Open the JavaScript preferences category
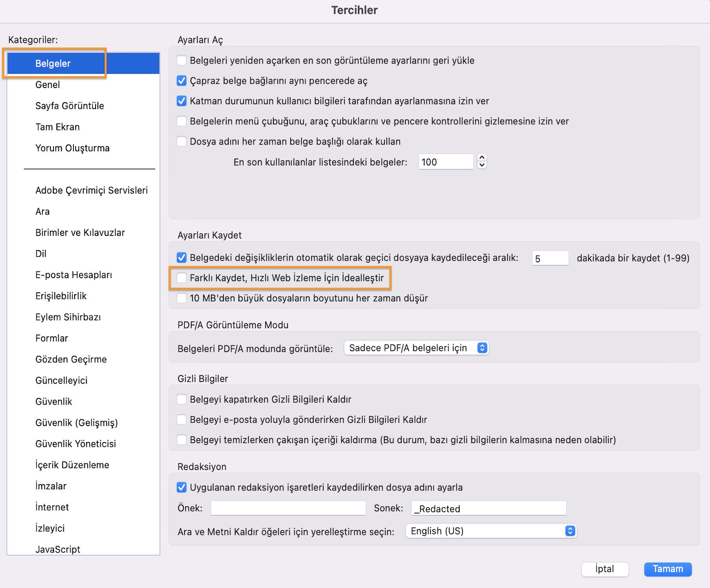 tap(58, 549)
